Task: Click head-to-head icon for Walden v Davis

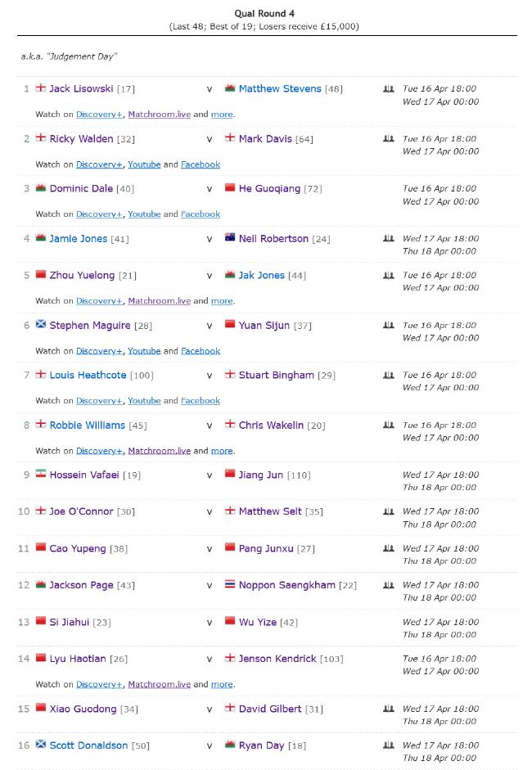Action: [x=389, y=139]
